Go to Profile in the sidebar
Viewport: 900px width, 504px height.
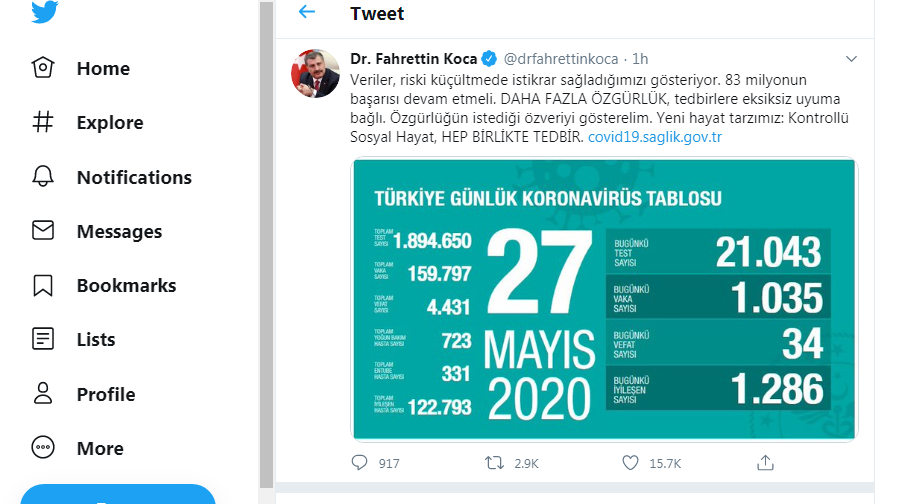pyautogui.click(x=105, y=394)
